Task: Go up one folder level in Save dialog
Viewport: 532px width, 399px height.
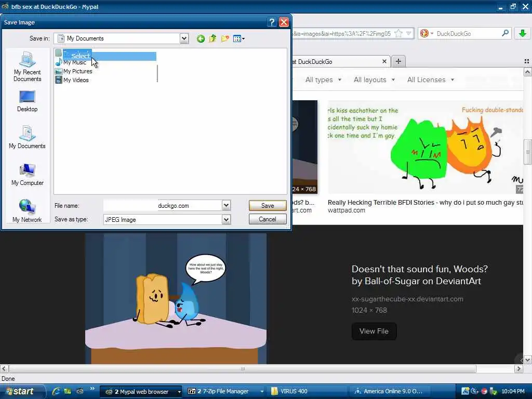Action: 212,38
